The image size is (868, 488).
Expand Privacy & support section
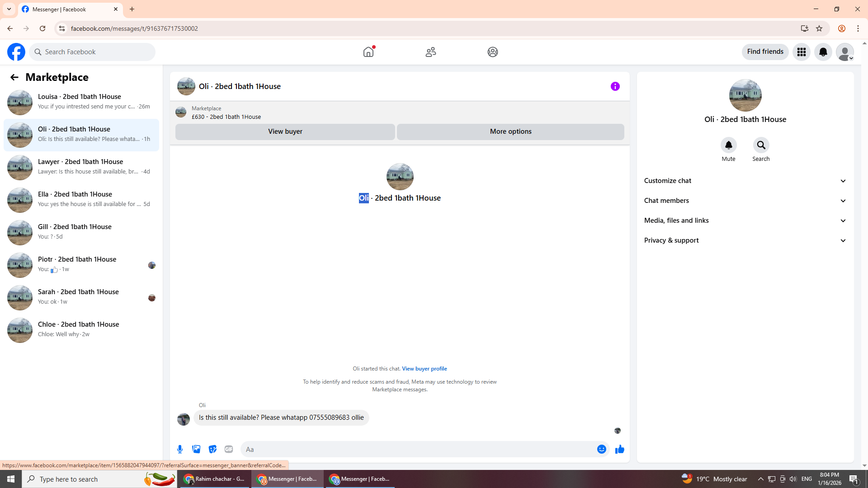click(x=745, y=240)
